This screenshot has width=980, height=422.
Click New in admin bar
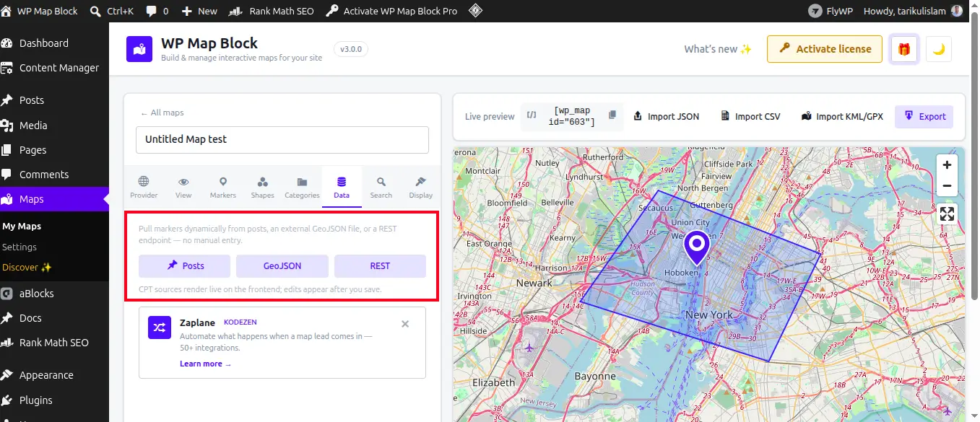(x=199, y=11)
